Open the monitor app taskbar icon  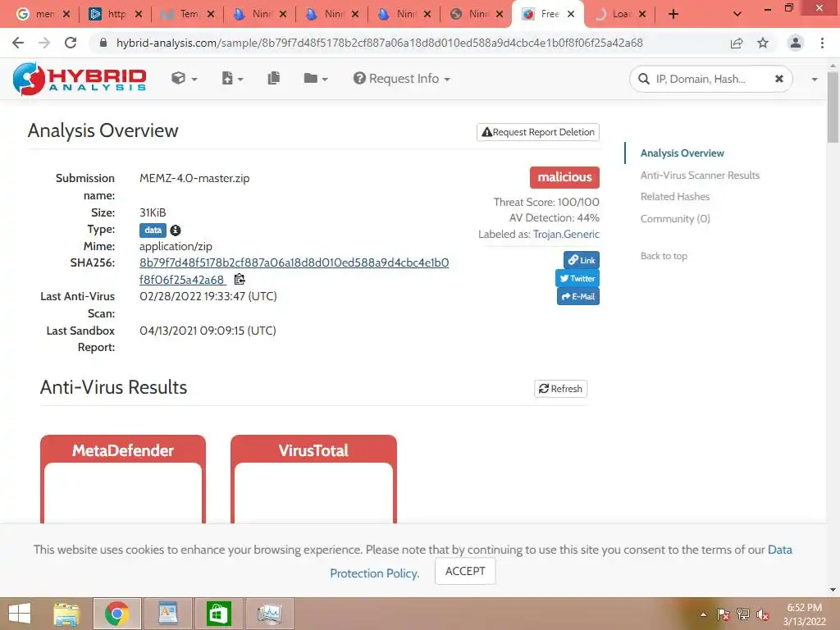[x=269, y=614]
